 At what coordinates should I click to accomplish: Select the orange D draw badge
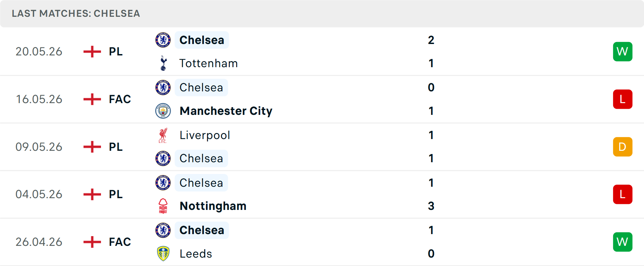623,147
